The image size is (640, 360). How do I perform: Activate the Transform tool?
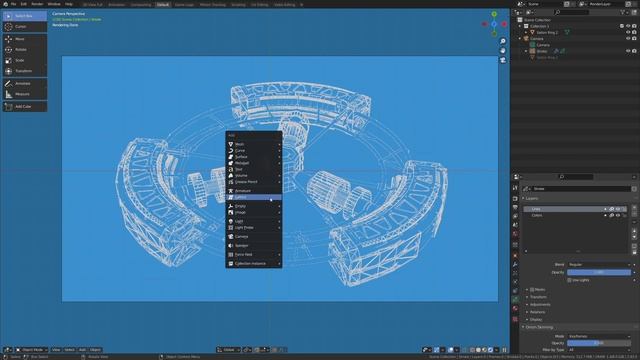click(x=25, y=71)
